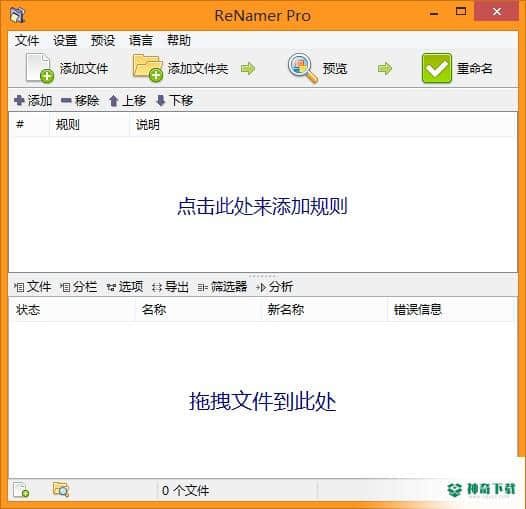The image size is (526, 509).
Task: Open the 帮助 menu
Action: (x=179, y=41)
